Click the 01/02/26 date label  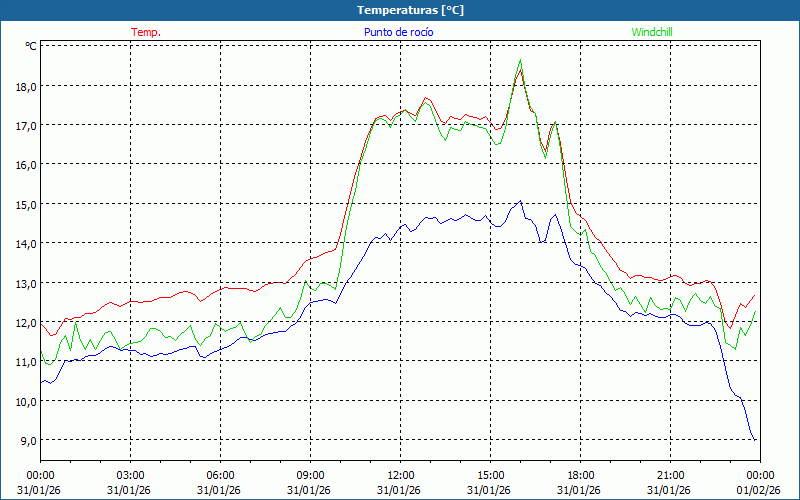(x=759, y=490)
